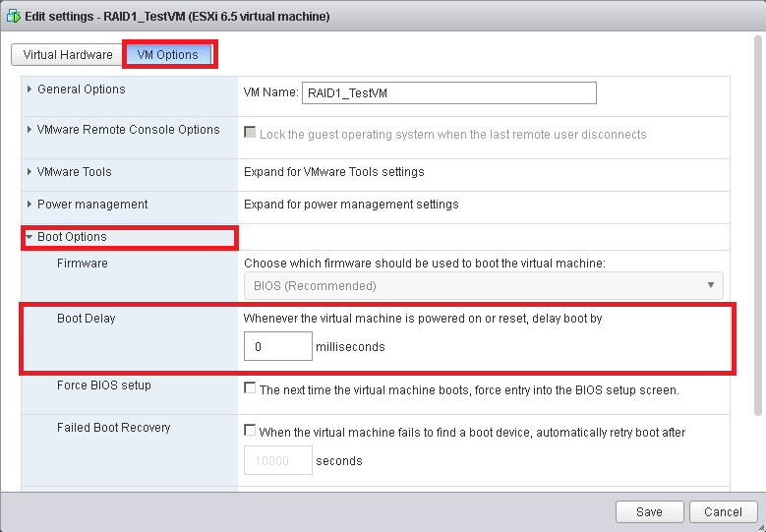This screenshot has height=532, width=766.
Task: Expand the Power management section
Action: coord(92,205)
